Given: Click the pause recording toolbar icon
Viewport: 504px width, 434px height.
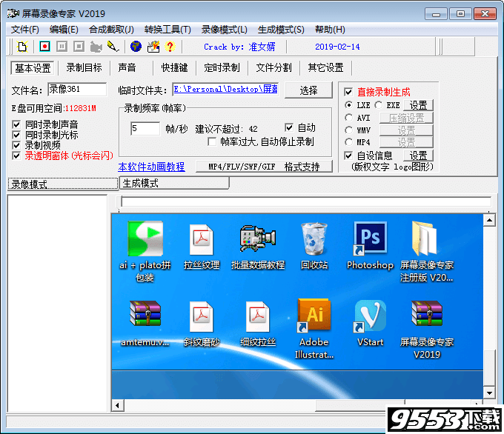Looking at the screenshot, I should (x=62, y=47).
